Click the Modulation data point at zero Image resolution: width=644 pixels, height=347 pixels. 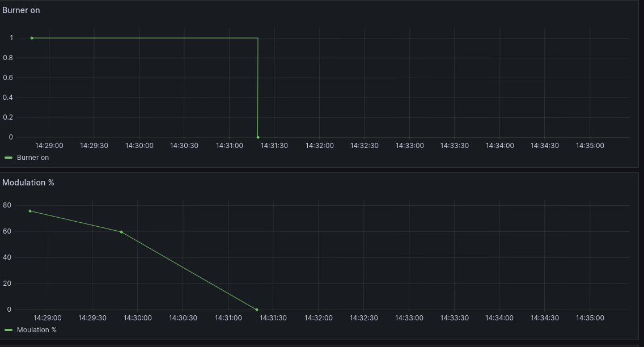click(x=257, y=310)
